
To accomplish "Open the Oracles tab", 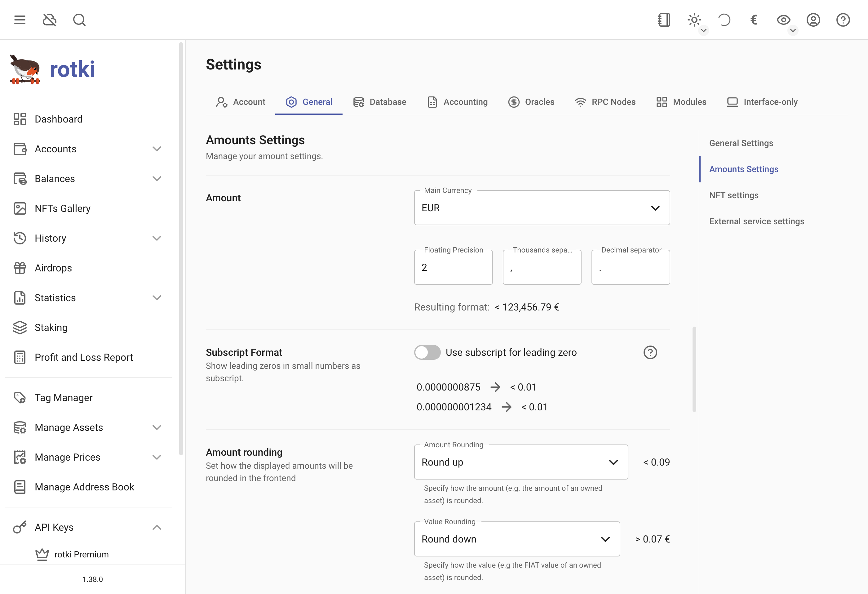I will click(531, 102).
